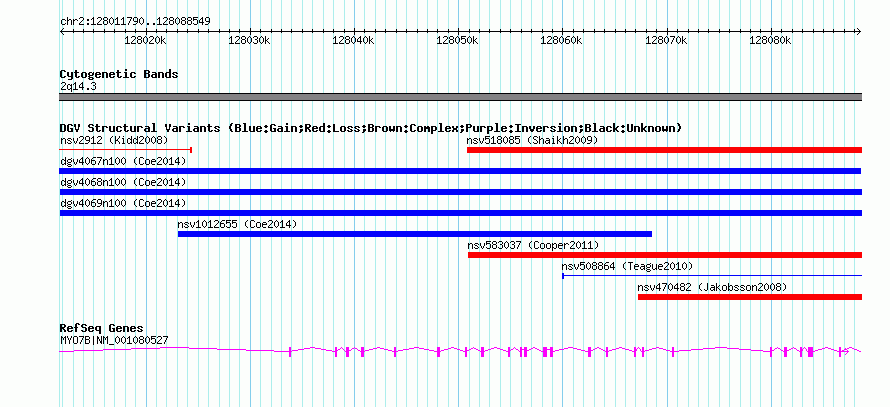Click the 128070k ruler tick label
Screen dimensions: 890x407
pyautogui.click(x=666, y=40)
